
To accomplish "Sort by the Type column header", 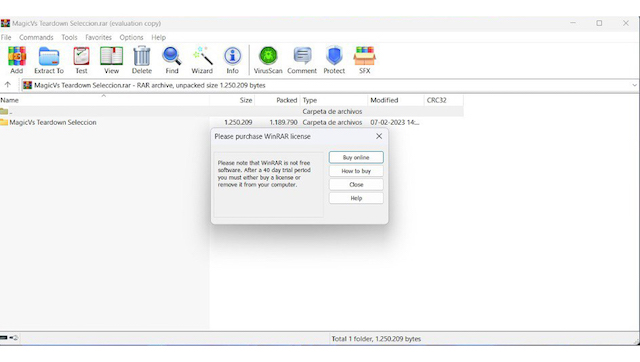I will pos(334,100).
